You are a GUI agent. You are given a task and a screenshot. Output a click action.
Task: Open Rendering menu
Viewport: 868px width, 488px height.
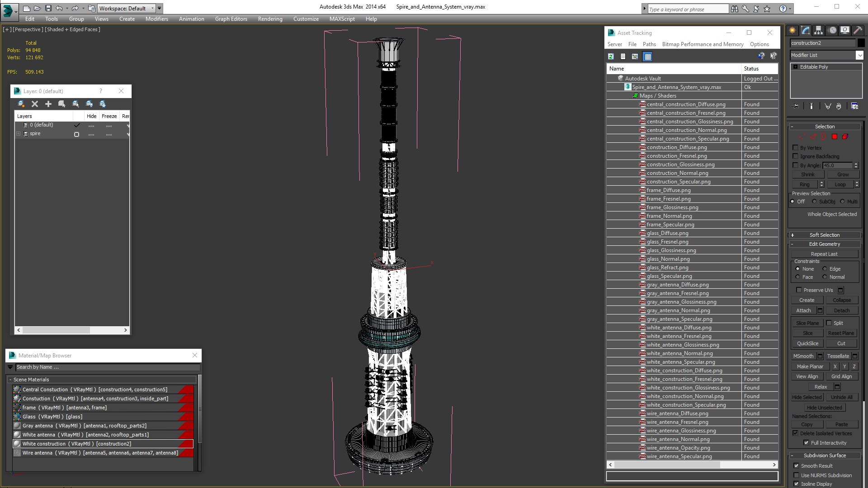270,19
